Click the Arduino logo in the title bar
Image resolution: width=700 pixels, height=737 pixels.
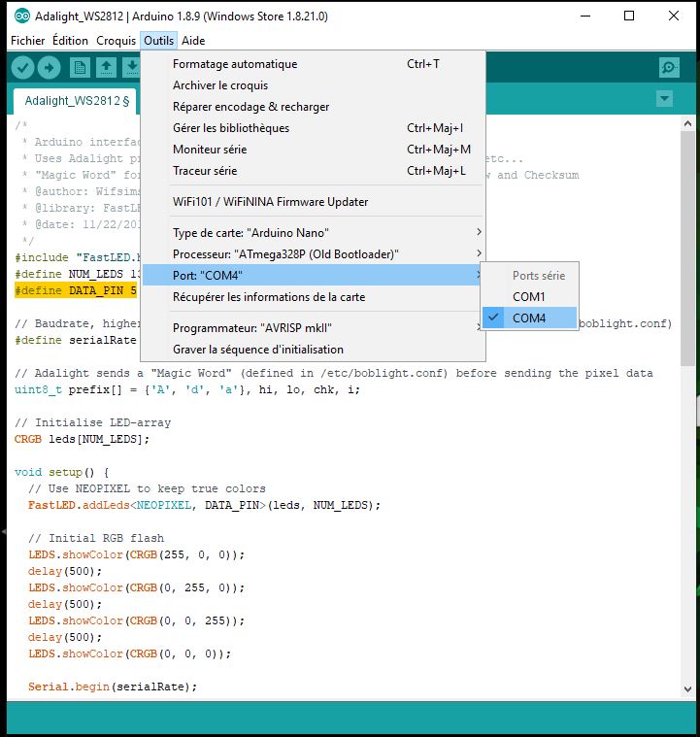(x=21, y=17)
